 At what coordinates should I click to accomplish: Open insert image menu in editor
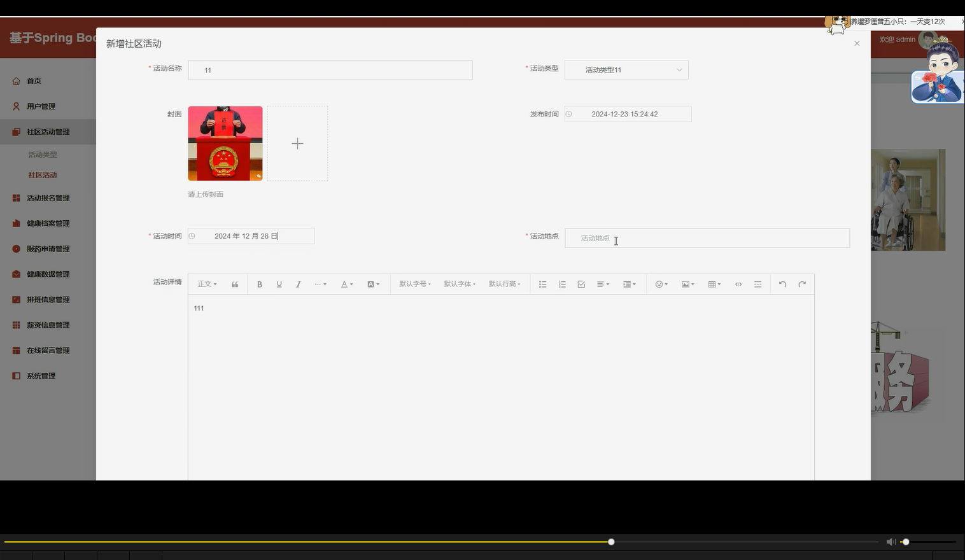687,284
